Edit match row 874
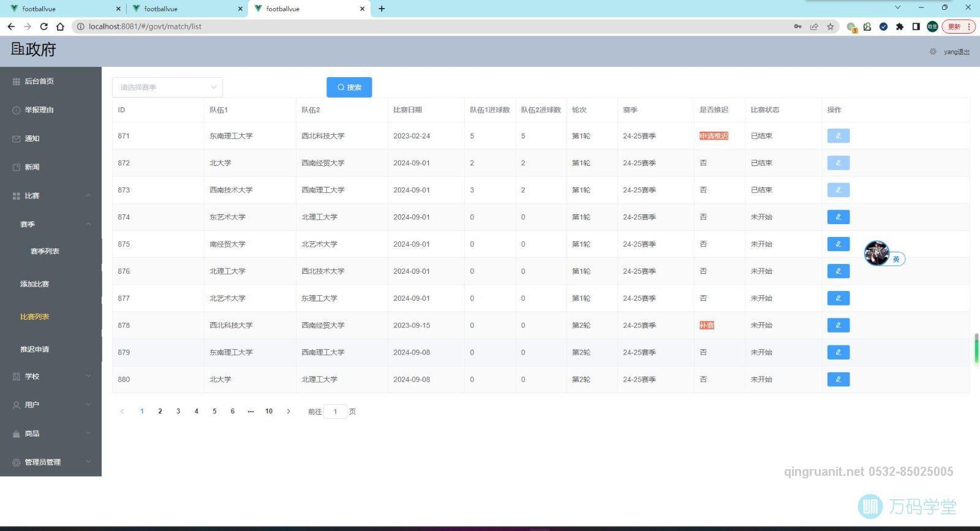Screen dimensions: 980x531 pos(838,217)
